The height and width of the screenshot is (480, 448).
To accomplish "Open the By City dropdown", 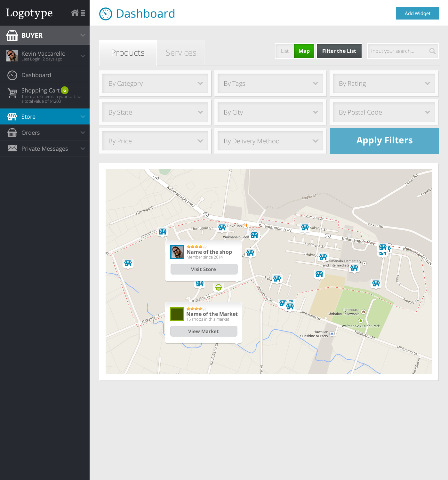I will tap(270, 112).
